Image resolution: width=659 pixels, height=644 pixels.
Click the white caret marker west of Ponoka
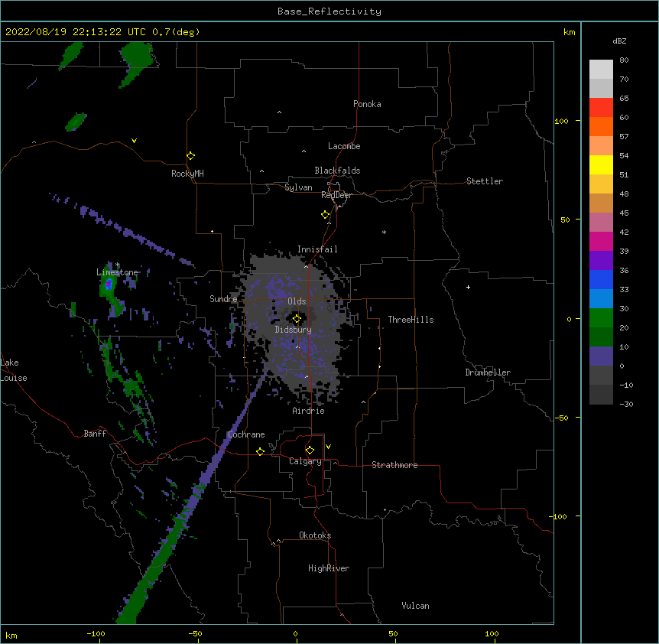click(279, 112)
